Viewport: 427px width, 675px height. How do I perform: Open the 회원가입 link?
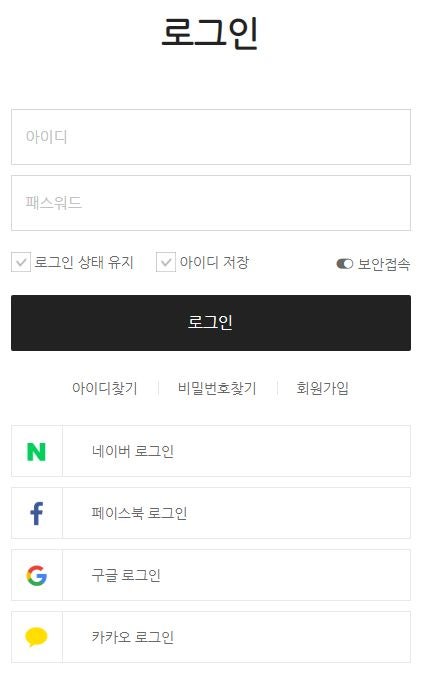(x=322, y=388)
